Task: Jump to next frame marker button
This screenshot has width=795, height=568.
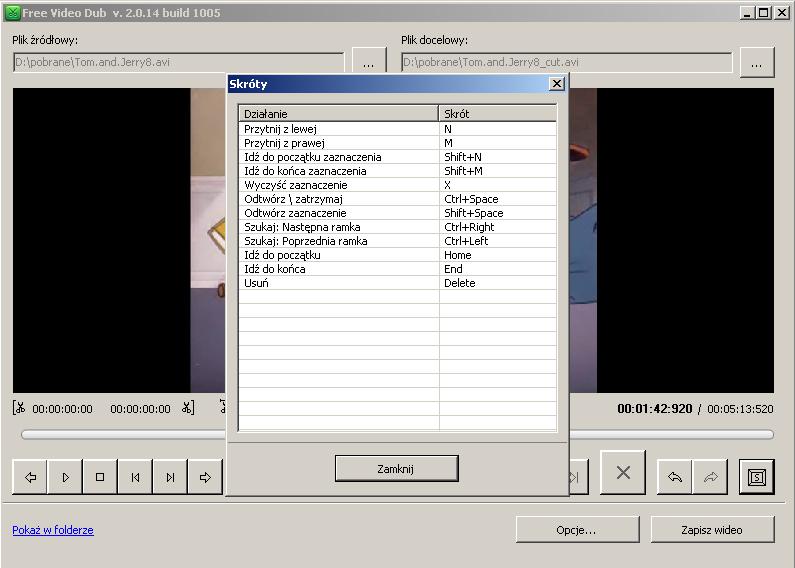Action: 170,477
